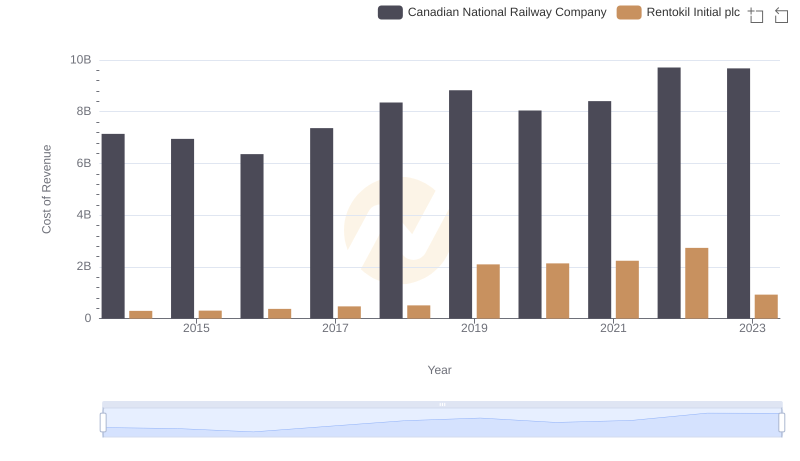The image size is (800, 461).
Task: Click the 2B y-axis label
Action: pyautogui.click(x=84, y=266)
